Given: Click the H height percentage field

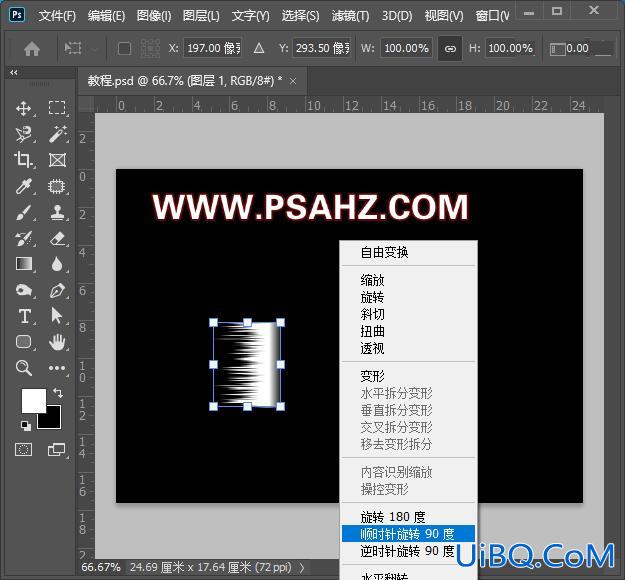Looking at the screenshot, I should [510, 49].
